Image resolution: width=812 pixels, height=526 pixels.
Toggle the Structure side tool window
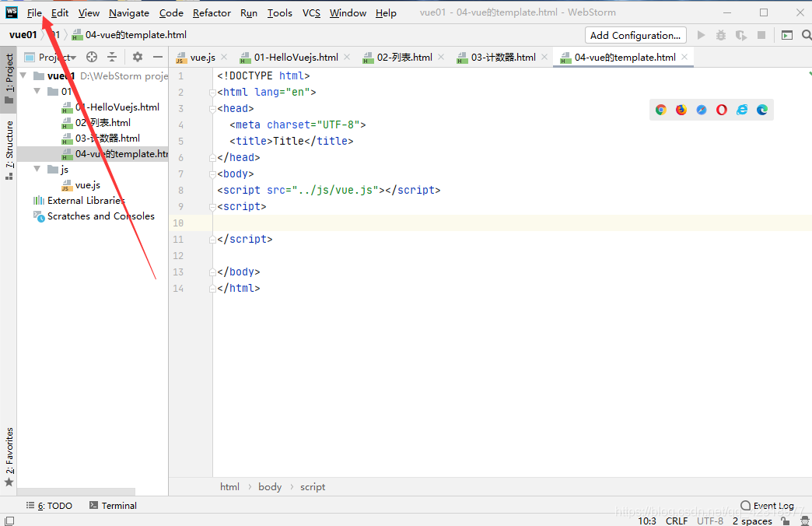[x=9, y=150]
